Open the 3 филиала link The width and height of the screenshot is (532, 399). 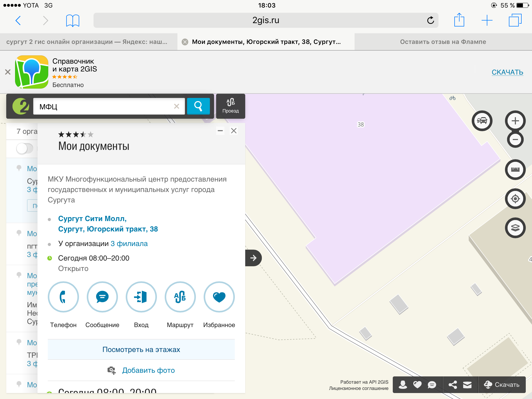pyautogui.click(x=129, y=244)
